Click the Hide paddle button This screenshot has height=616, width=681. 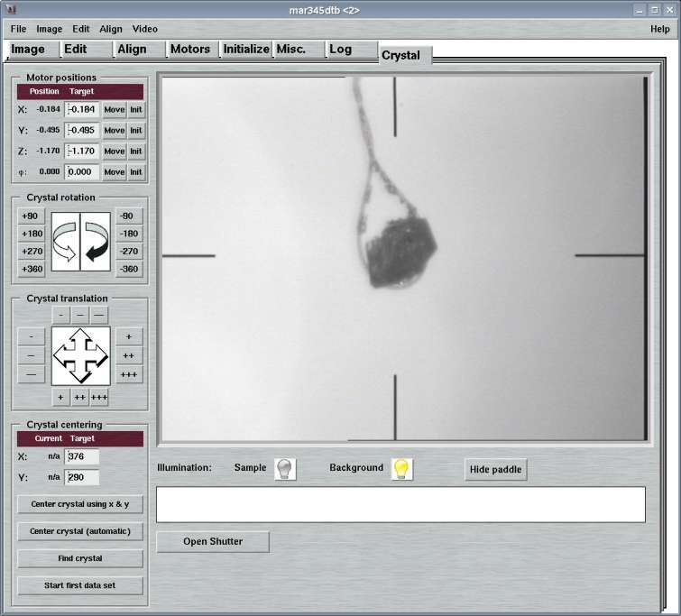(x=495, y=470)
